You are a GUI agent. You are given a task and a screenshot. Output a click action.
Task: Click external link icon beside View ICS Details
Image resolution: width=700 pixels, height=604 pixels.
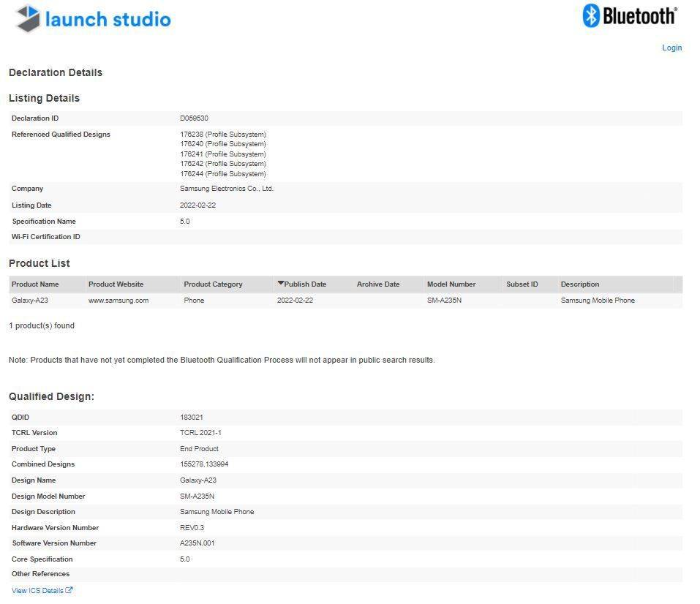click(69, 590)
